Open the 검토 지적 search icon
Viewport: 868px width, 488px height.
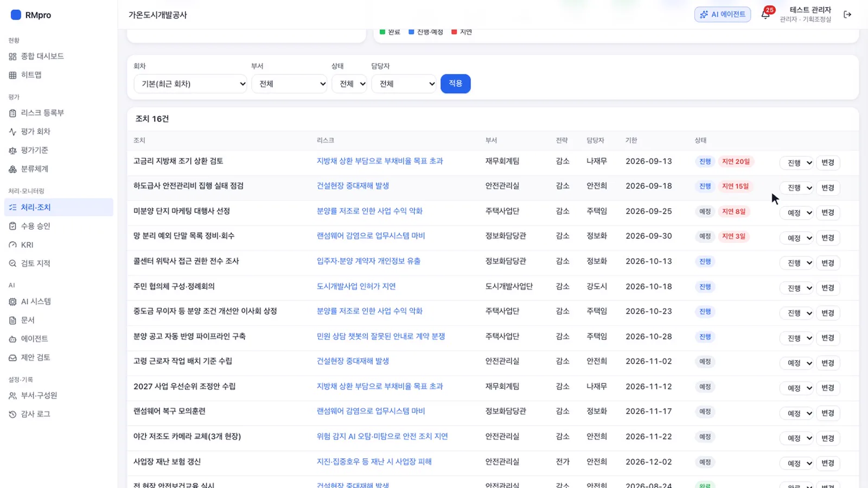pyautogui.click(x=12, y=264)
